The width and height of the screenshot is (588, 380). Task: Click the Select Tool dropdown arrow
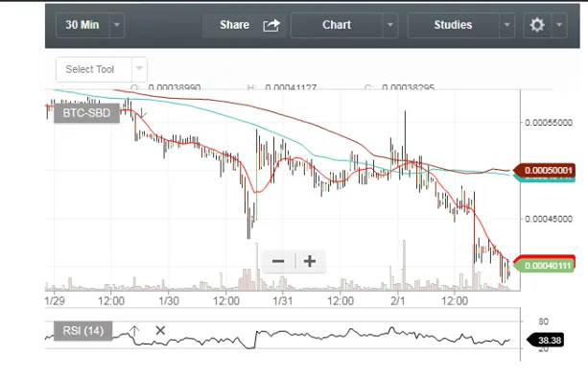click(x=139, y=69)
